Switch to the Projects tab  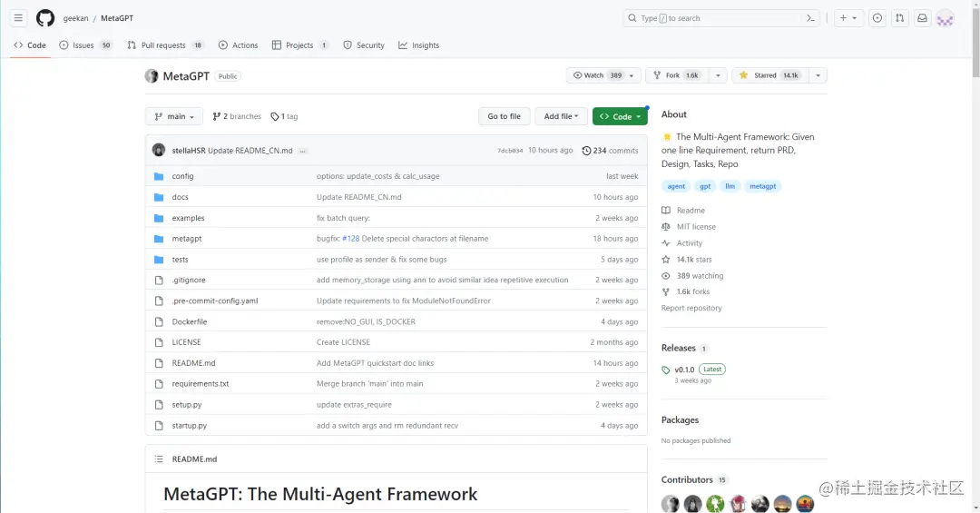(x=300, y=45)
